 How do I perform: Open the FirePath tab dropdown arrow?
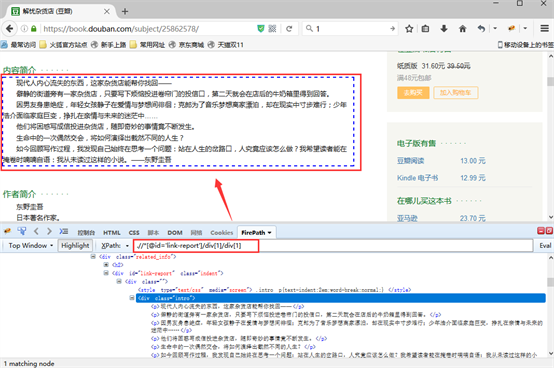269,233
